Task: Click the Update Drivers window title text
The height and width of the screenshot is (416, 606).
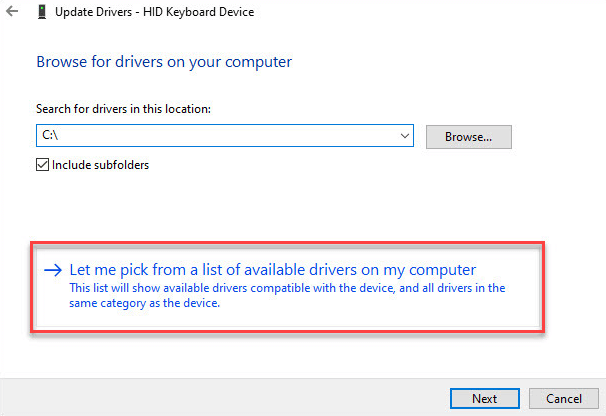Action: click(155, 12)
